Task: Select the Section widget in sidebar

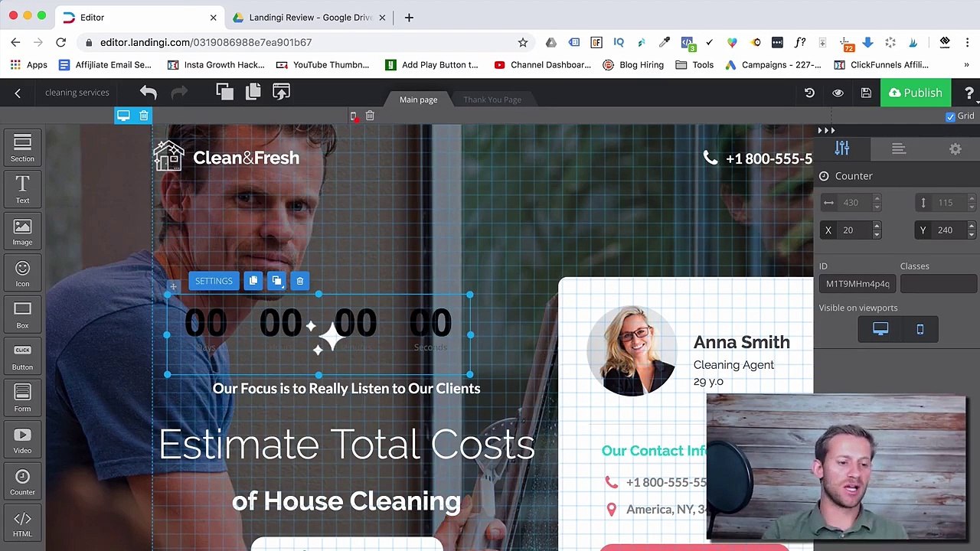Action: [x=22, y=148]
